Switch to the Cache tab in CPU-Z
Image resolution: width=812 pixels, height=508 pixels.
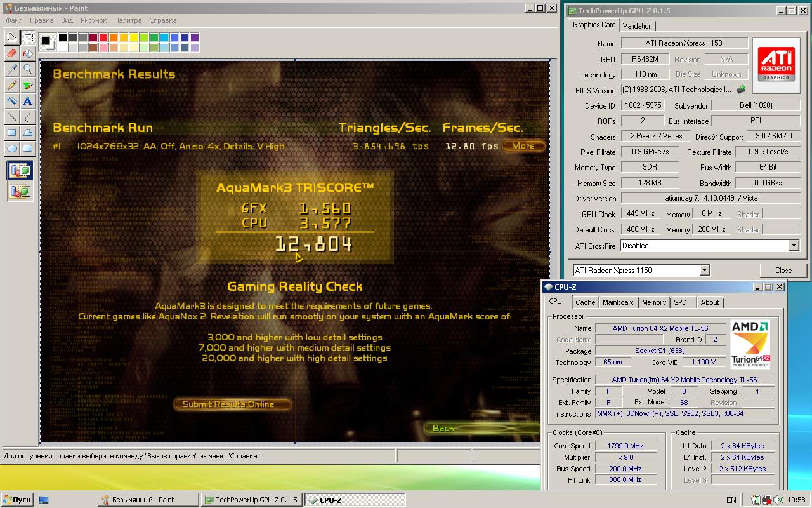(x=585, y=302)
